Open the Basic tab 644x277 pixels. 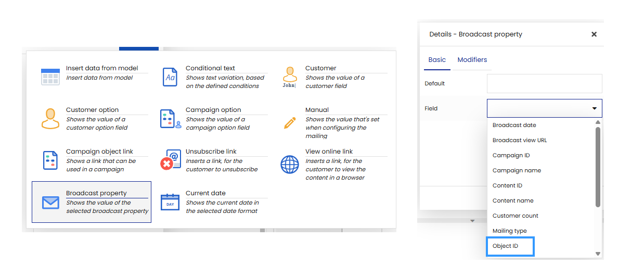click(x=437, y=60)
